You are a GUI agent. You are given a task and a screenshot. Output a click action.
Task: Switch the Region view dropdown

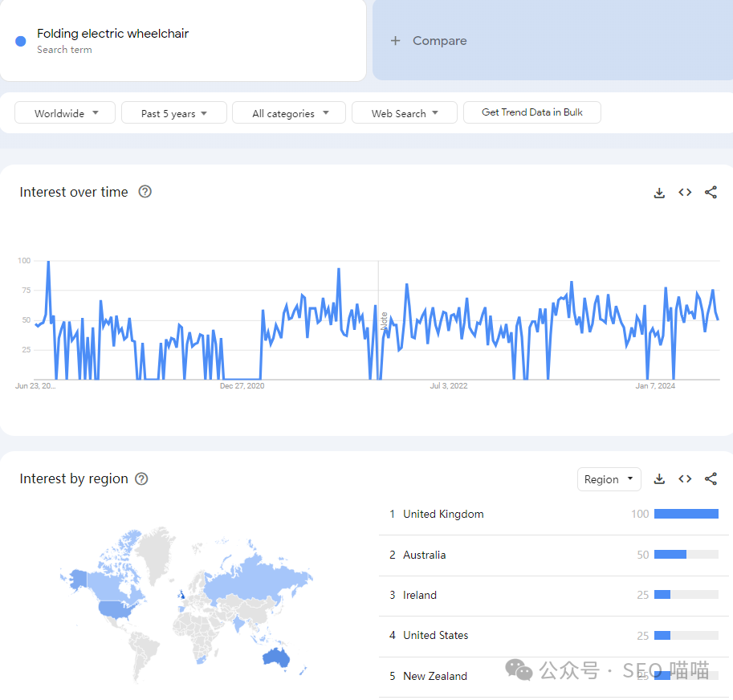click(609, 479)
